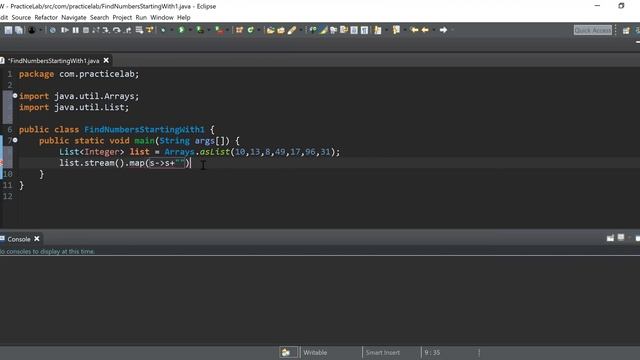640x360 pixels.
Task: Click the class name FindNumbersStartingWith1 in code
Action: click(x=144, y=129)
